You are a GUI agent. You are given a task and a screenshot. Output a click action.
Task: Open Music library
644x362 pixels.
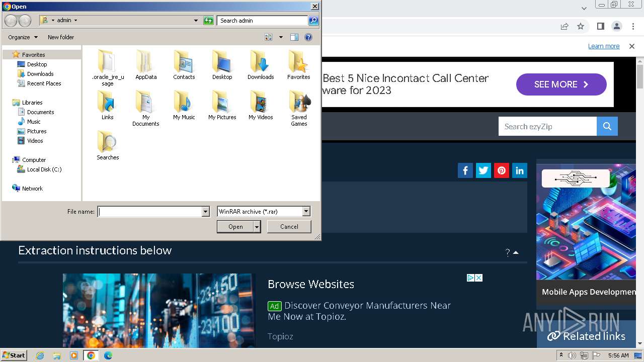(34, 122)
